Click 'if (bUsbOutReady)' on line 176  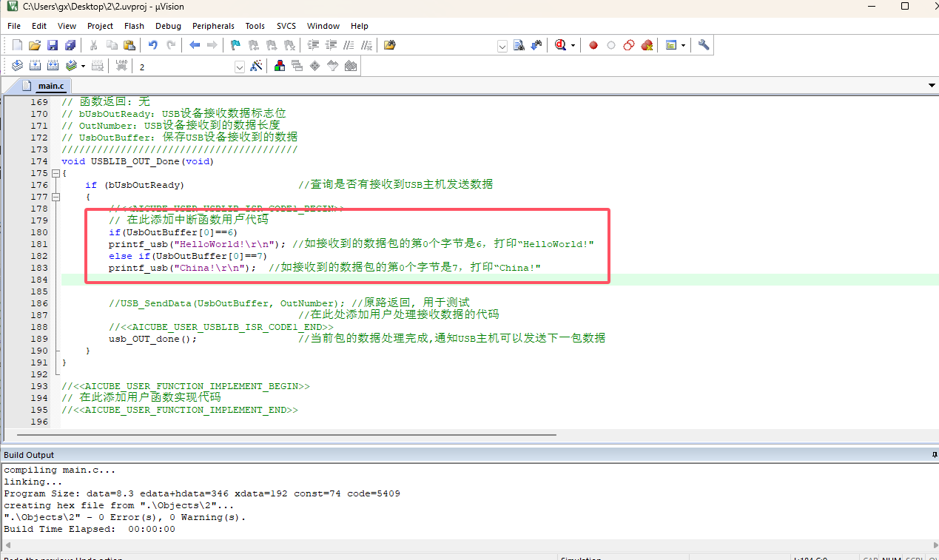click(x=135, y=185)
